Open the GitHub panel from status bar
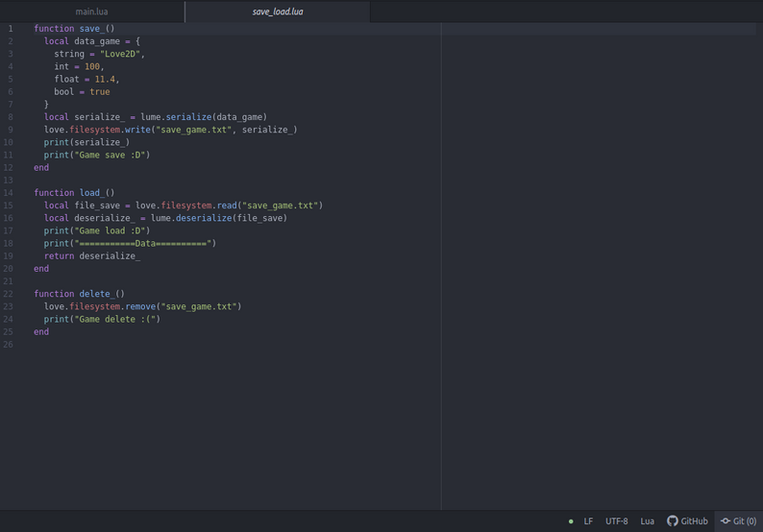Screen dimensions: 763x532 pyautogui.click(x=687, y=520)
